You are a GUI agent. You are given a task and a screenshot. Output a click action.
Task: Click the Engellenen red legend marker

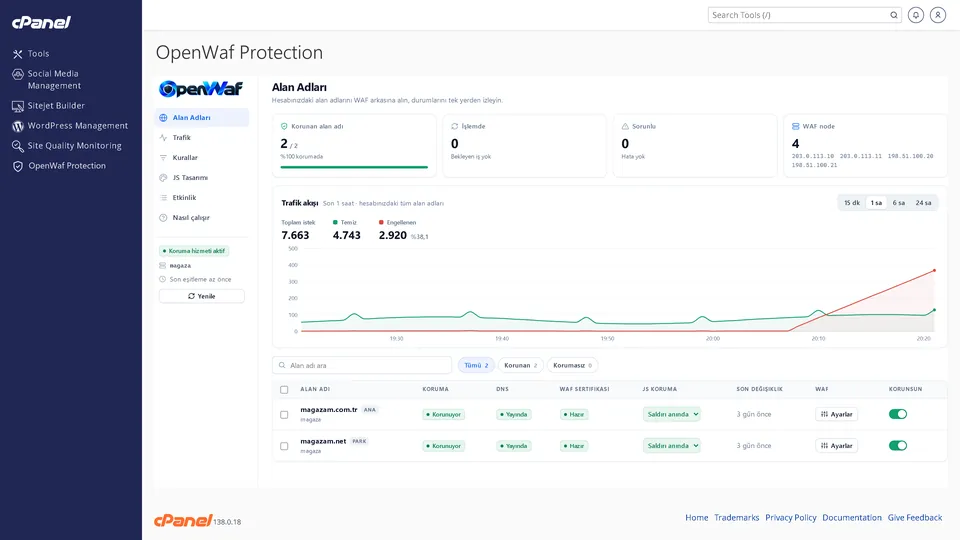[x=381, y=223]
